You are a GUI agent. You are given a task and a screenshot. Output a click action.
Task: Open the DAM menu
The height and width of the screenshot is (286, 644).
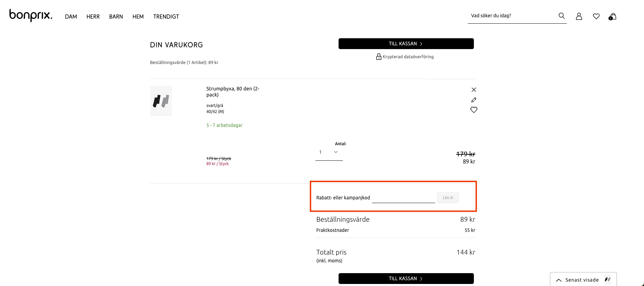point(71,17)
